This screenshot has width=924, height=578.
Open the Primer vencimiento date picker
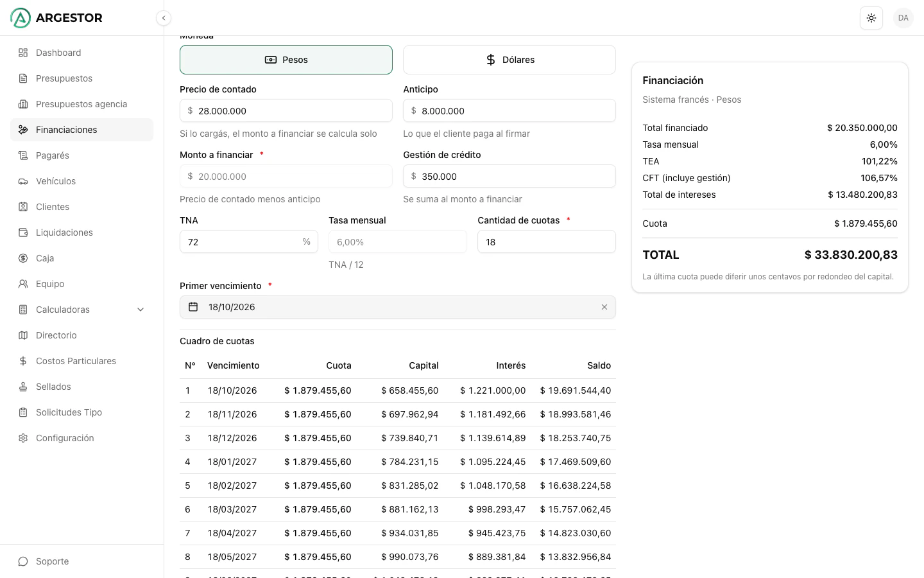pos(398,307)
